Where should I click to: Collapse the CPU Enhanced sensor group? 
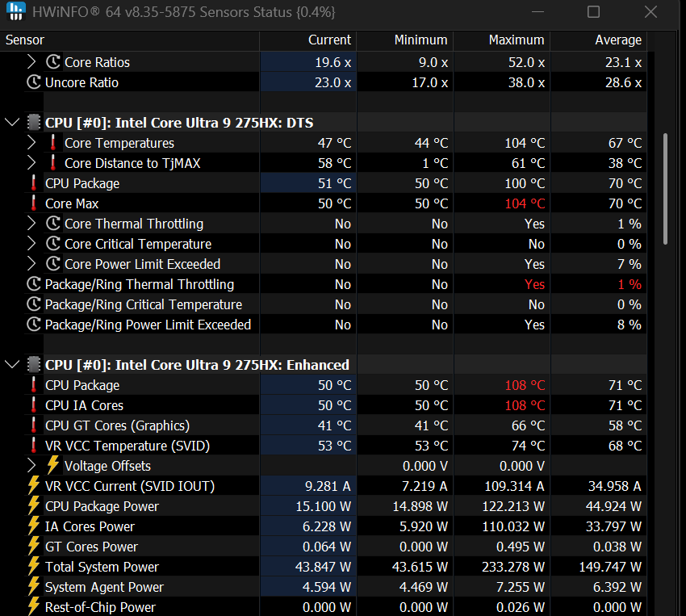pyautogui.click(x=12, y=364)
